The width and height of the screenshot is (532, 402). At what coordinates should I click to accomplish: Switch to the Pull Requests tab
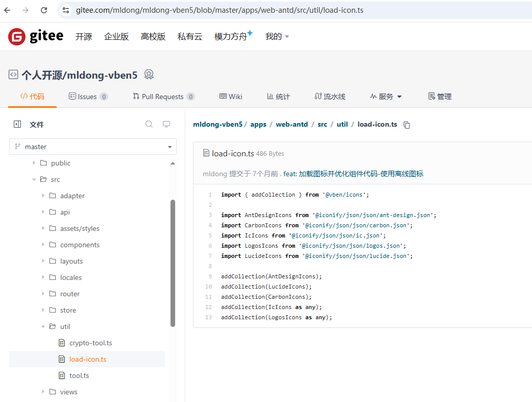pyautogui.click(x=163, y=97)
